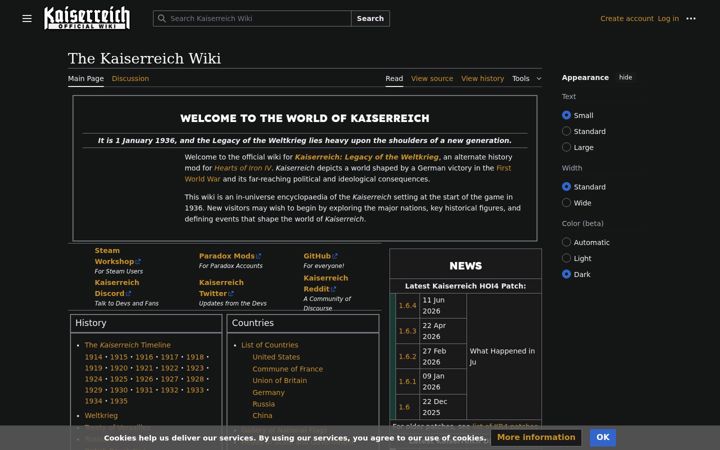
Task: Open patch 1.6.3 link
Action: point(407,331)
